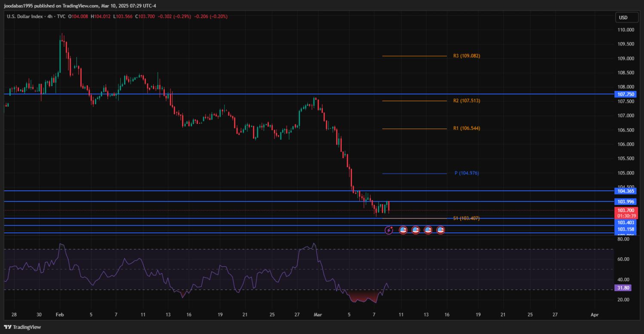This screenshot has height=334, width=644.
Task: Click the P (104.976) pivot point label
Action: (466, 173)
